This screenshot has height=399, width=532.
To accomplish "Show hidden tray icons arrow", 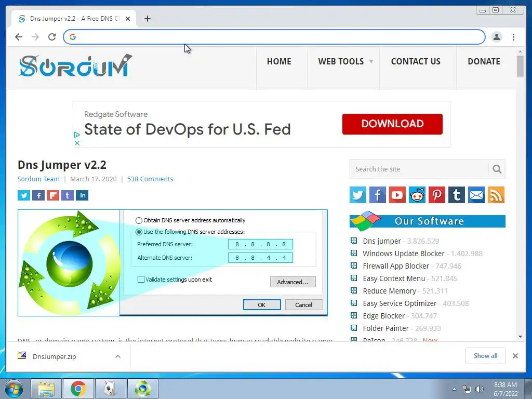I will (454, 389).
